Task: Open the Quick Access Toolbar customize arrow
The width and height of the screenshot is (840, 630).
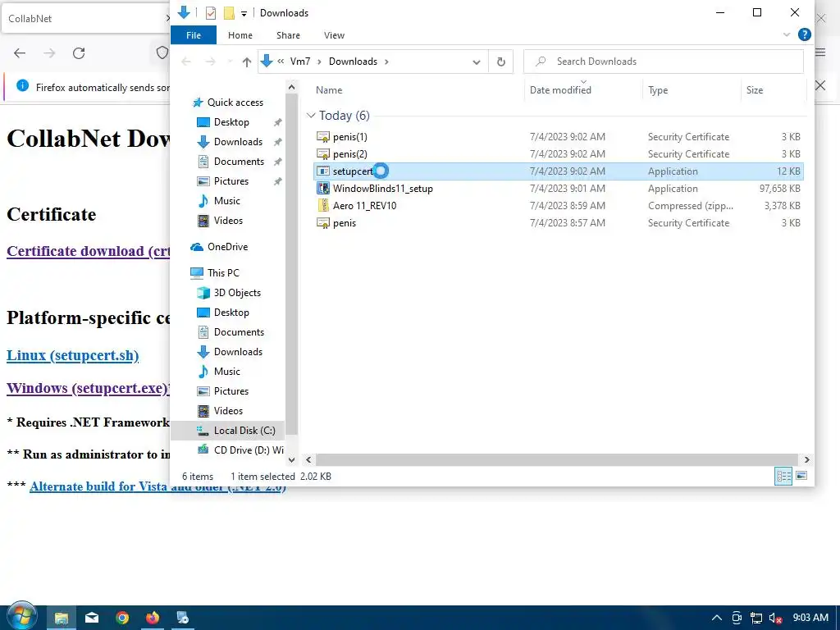Action: [x=244, y=13]
